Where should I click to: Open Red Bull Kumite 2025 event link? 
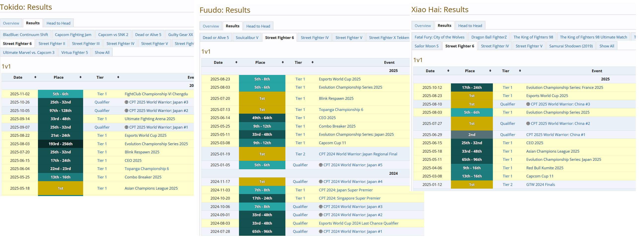coord(544,168)
